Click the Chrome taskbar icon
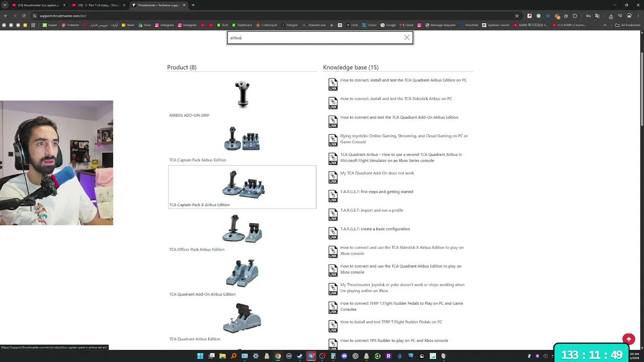 (278, 356)
